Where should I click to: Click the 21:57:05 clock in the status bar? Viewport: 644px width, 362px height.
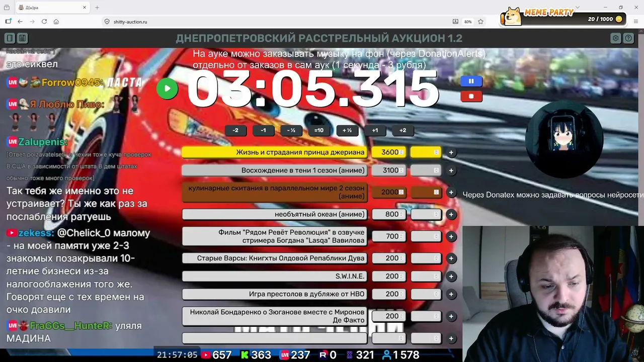[177, 355]
